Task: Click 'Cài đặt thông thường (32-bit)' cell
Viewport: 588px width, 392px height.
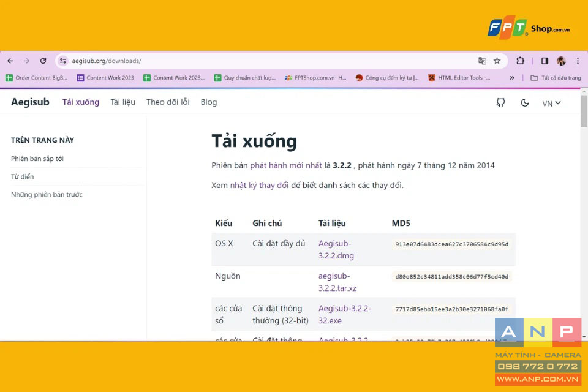Action: (x=281, y=314)
